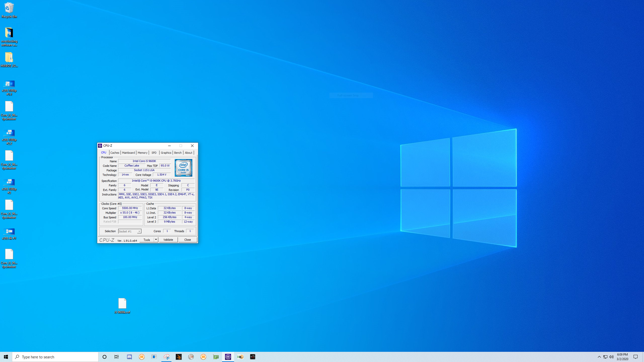Screen dimensions: 644x362
Task: Switch to the CPU tab in CPU-Z
Action: (x=104, y=153)
